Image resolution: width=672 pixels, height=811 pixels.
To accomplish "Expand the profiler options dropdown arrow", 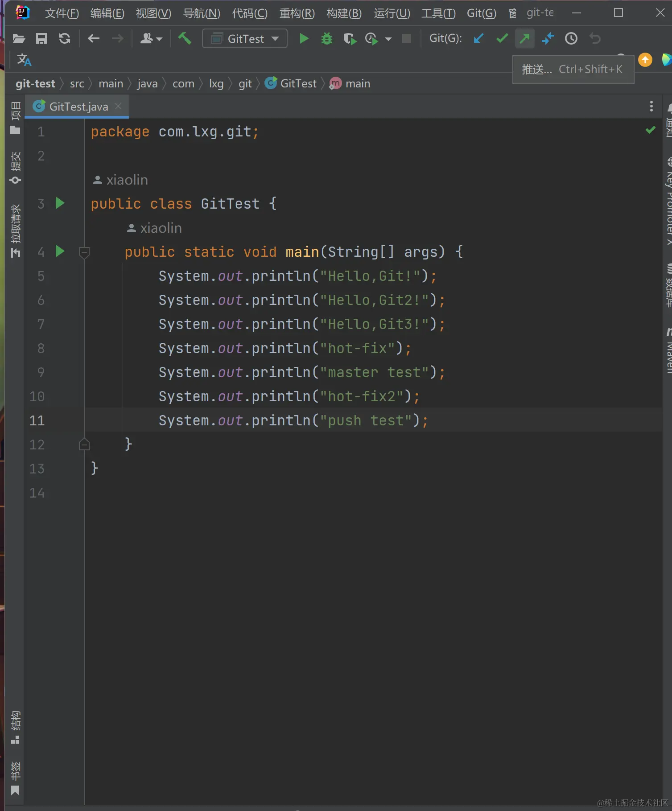I will pos(388,39).
